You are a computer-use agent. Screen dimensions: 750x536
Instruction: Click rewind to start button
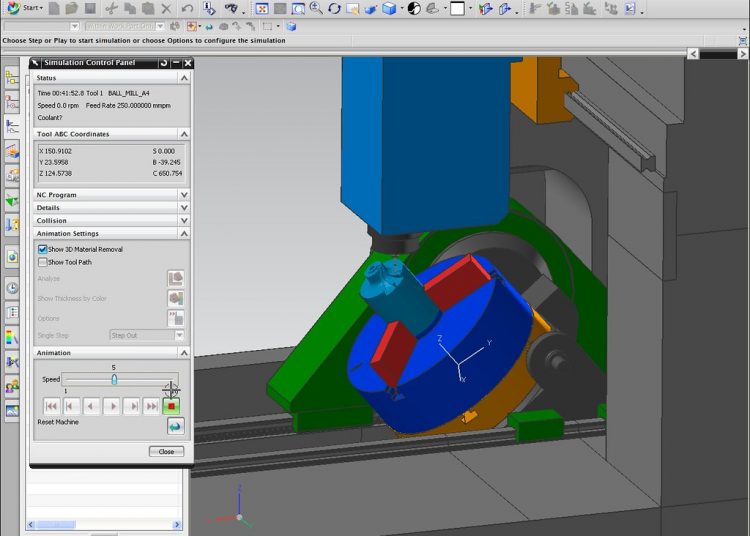pyautogui.click(x=51, y=406)
